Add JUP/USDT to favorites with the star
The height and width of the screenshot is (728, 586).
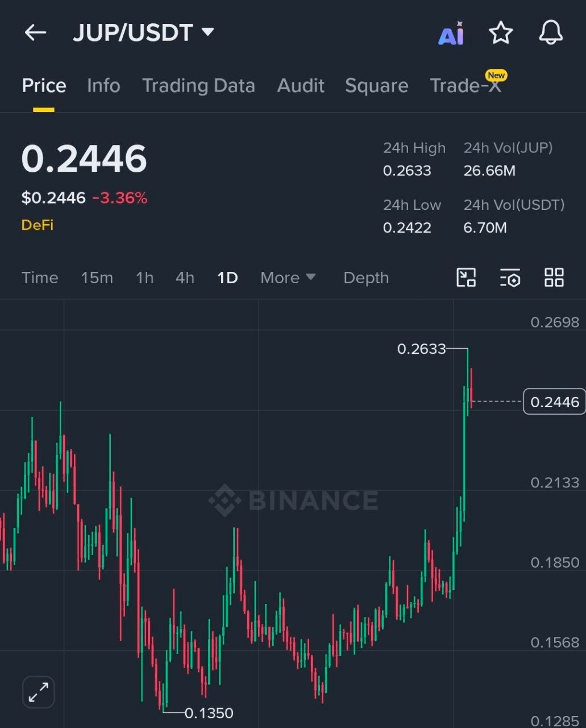(x=501, y=32)
